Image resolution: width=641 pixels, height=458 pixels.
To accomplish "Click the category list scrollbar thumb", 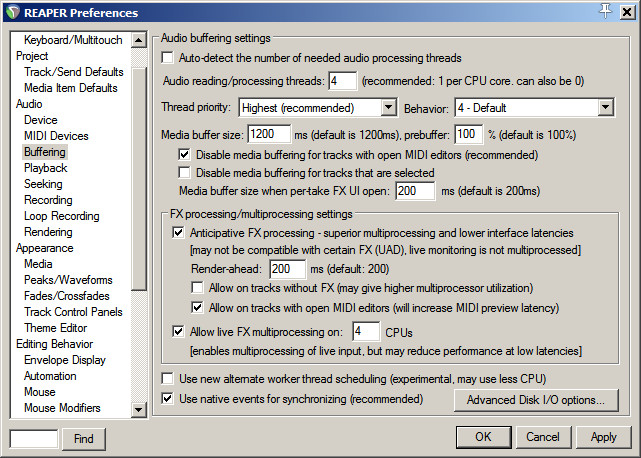I will coord(139,179).
